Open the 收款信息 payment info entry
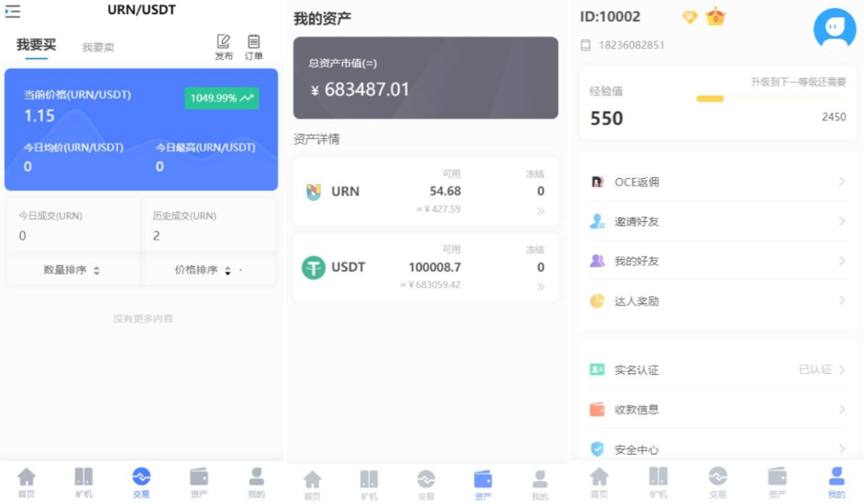The height and width of the screenshot is (504, 864). click(x=718, y=409)
